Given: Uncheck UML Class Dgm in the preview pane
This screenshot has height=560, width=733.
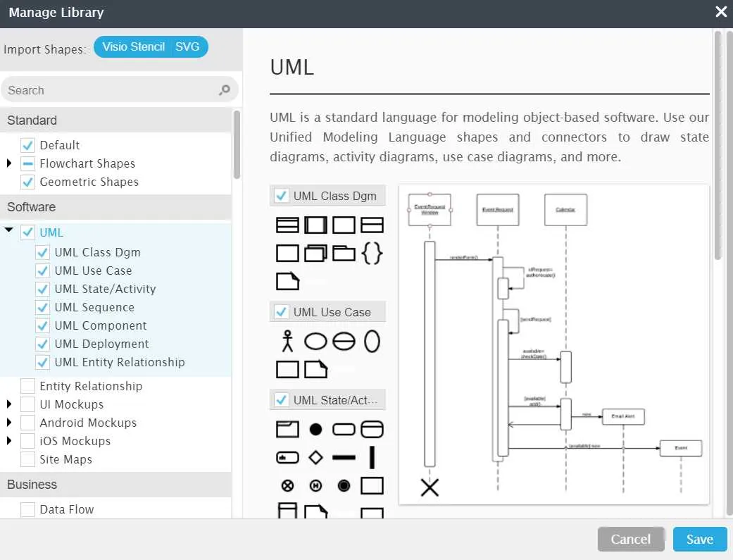Looking at the screenshot, I should pyautogui.click(x=281, y=196).
